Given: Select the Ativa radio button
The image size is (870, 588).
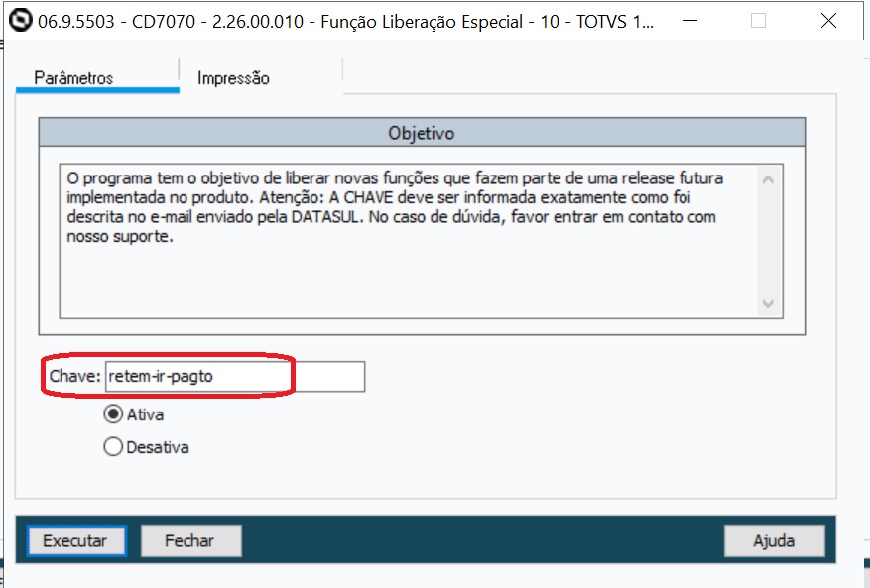Looking at the screenshot, I should click(113, 414).
